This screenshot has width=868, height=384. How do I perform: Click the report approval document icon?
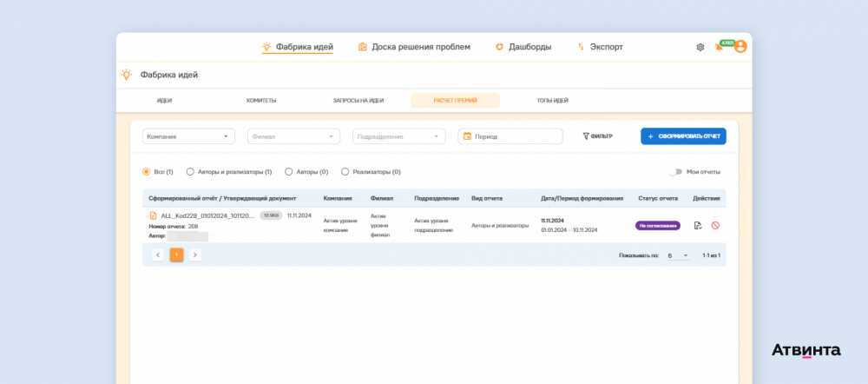698,226
